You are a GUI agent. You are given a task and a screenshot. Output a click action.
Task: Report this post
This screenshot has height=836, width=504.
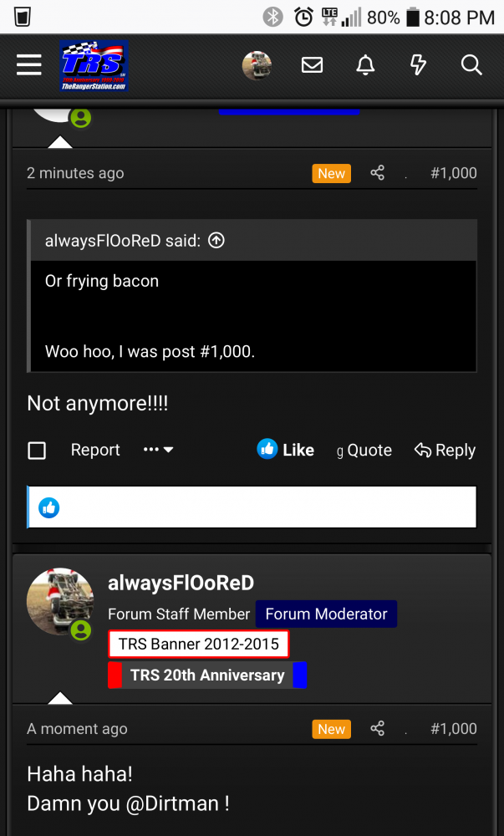pyautogui.click(x=95, y=450)
